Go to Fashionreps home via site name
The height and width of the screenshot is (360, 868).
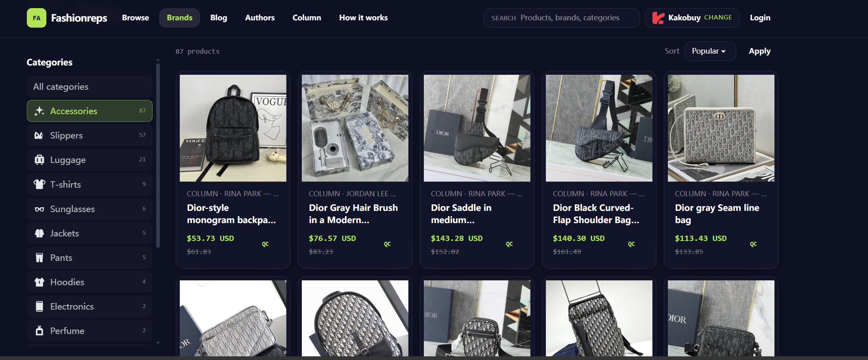point(79,18)
